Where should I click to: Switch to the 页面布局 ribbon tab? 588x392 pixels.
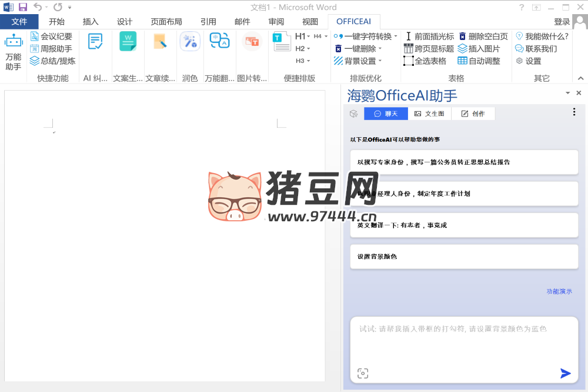click(x=166, y=22)
